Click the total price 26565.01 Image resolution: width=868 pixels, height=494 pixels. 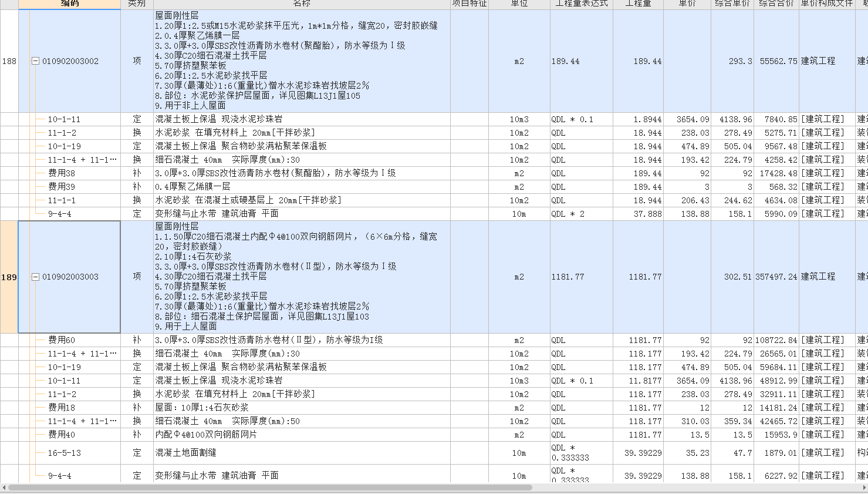pos(778,354)
